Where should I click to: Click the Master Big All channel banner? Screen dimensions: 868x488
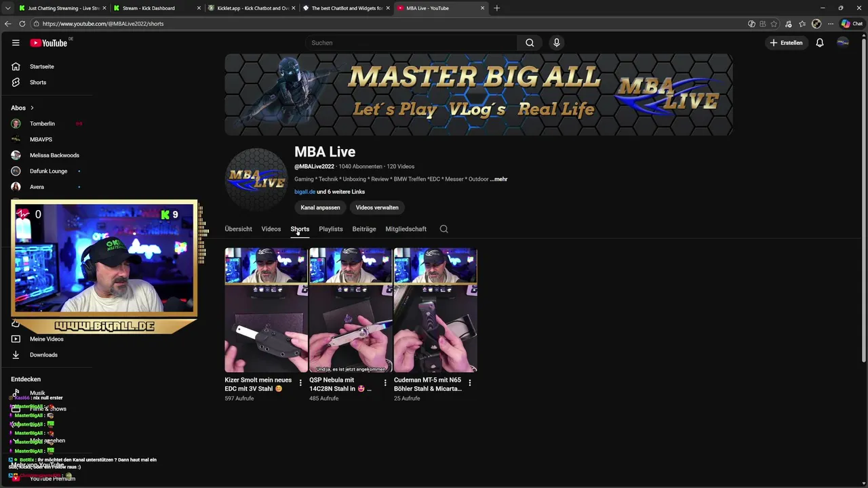tap(479, 95)
